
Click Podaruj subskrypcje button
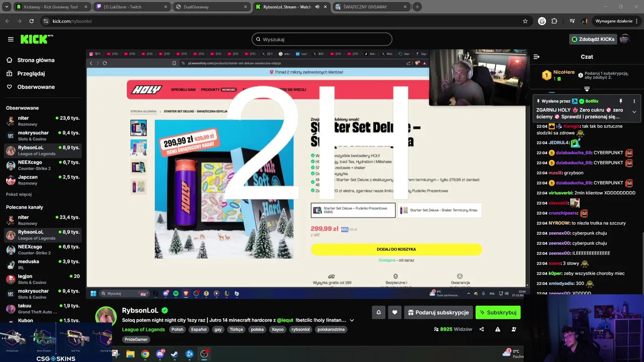pyautogui.click(x=438, y=312)
